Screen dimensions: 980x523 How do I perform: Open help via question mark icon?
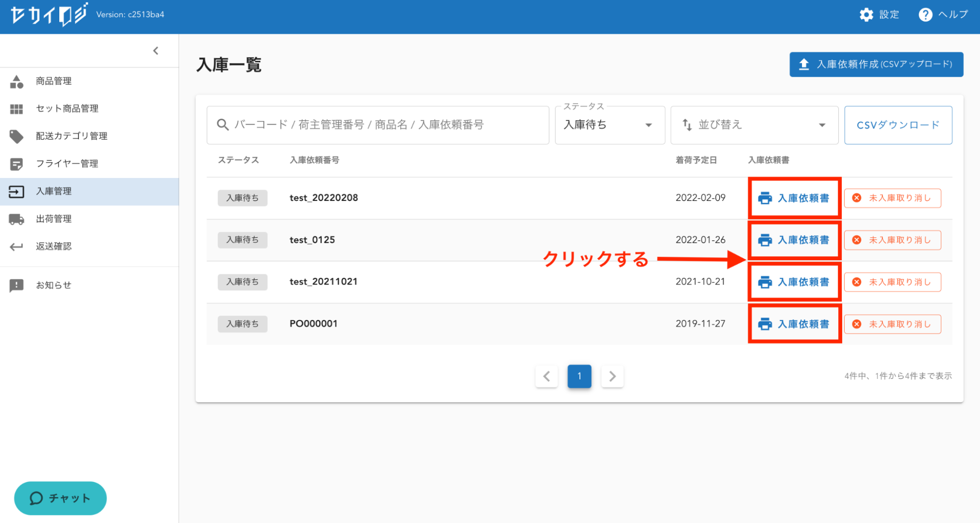point(925,15)
